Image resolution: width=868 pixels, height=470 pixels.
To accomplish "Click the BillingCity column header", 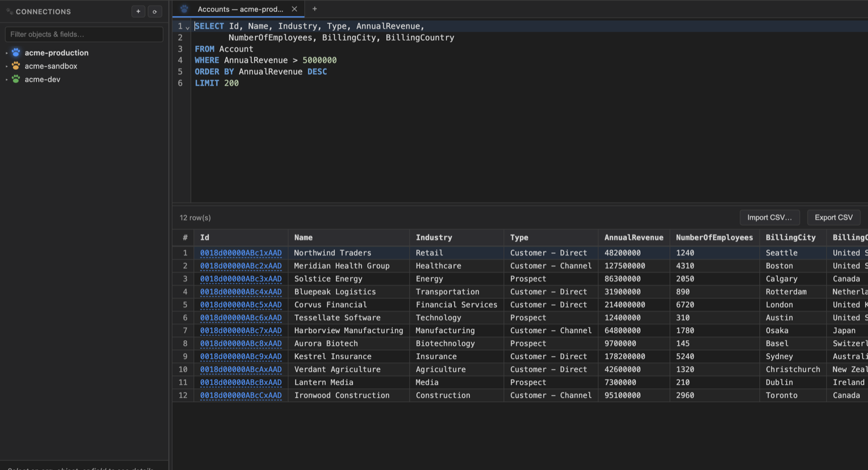I will pos(793,238).
